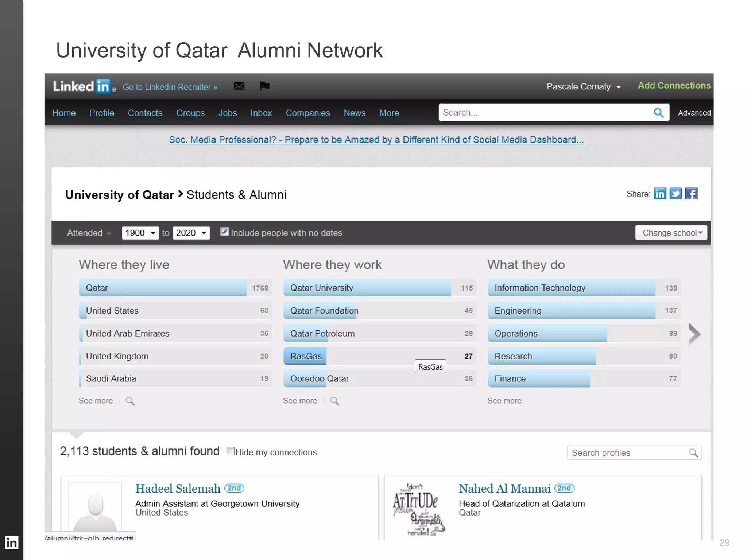Expand Pascale Comaty account menu
The width and height of the screenshot is (747, 560).
tap(584, 86)
